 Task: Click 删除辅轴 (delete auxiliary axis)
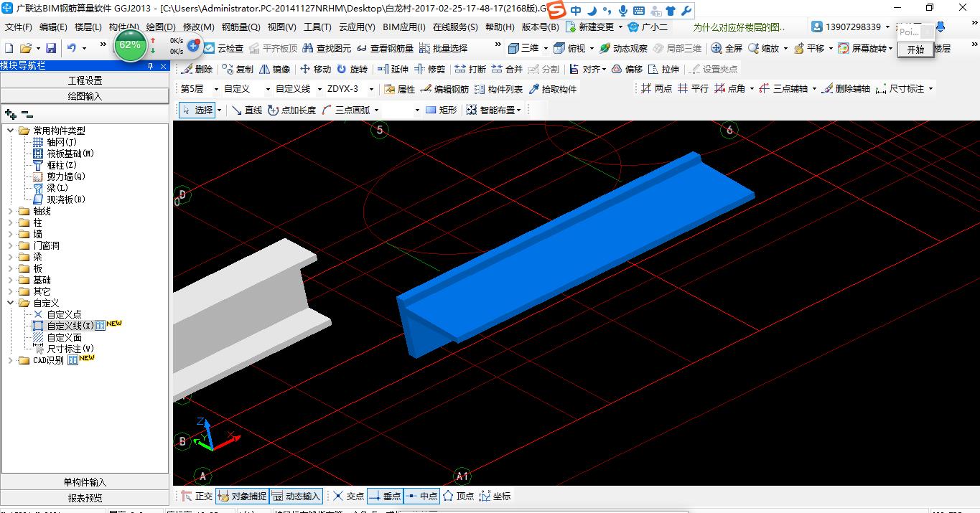pyautogui.click(x=846, y=89)
